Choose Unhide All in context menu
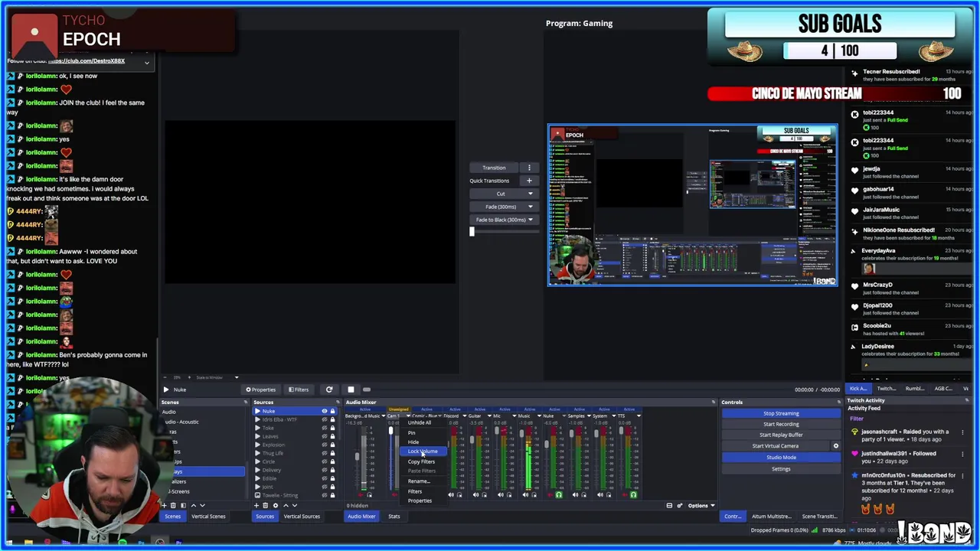 [420, 422]
